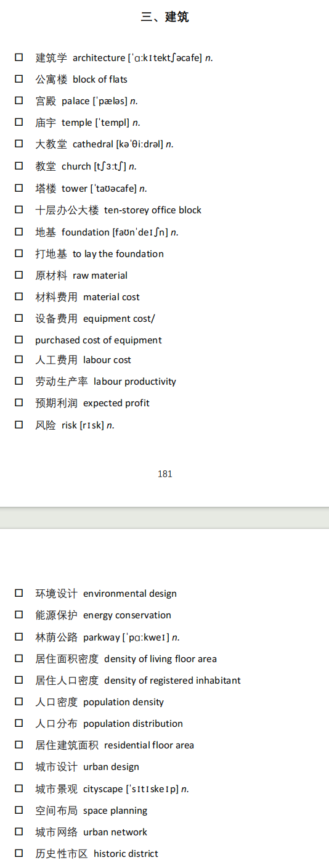This screenshot has width=329, height=868.
Task: Check off the church word box
Action: pyautogui.click(x=19, y=166)
